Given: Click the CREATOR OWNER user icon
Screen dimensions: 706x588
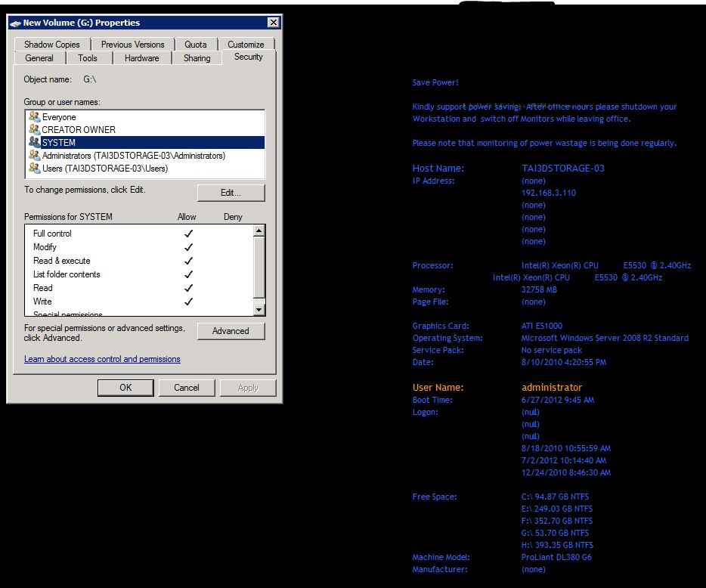Looking at the screenshot, I should 34,130.
